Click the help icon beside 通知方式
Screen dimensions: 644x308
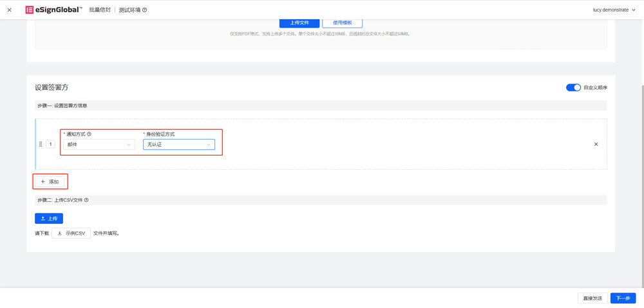point(89,134)
